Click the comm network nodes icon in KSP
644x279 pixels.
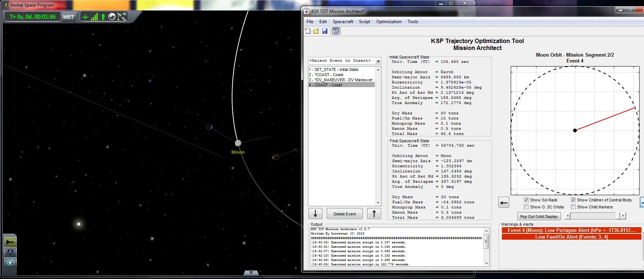coord(122,17)
